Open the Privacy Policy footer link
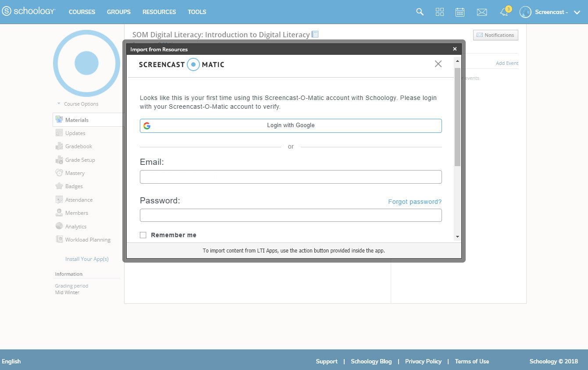 point(423,361)
